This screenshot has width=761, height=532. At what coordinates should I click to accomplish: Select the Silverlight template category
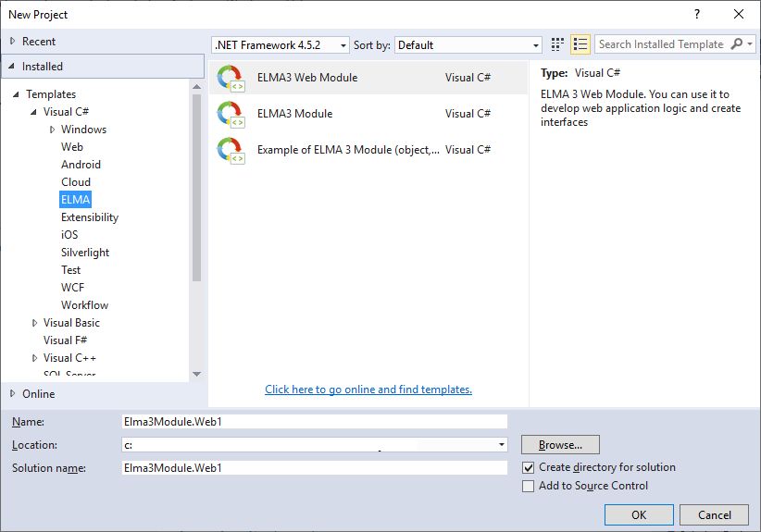pos(85,253)
